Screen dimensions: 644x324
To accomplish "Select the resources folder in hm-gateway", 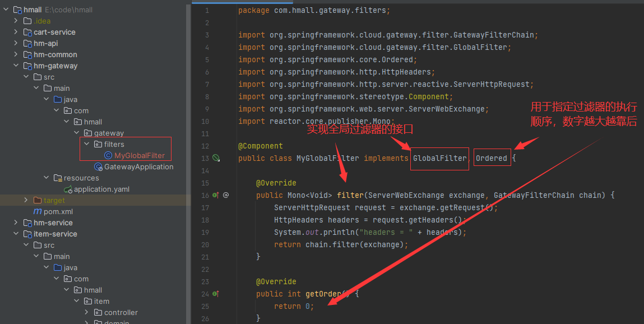I will coord(81,178).
